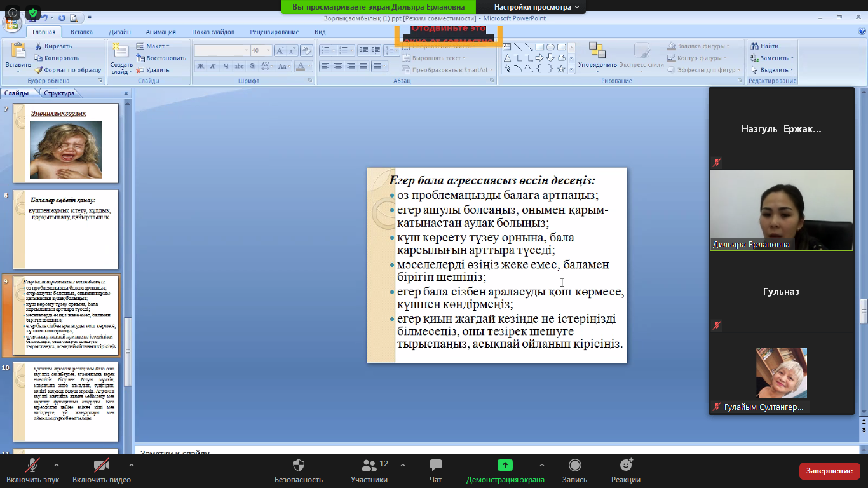Click the red Завершение end button
This screenshot has width=868, height=488.
[x=829, y=471]
